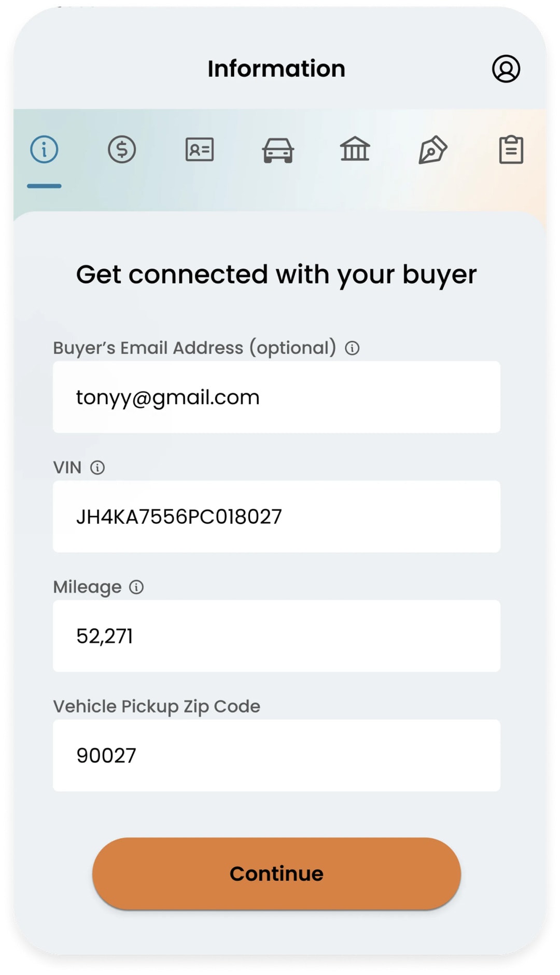Screen dimensions: 560x975
Task: Select the Mileage field showing 52,271
Action: coord(276,636)
